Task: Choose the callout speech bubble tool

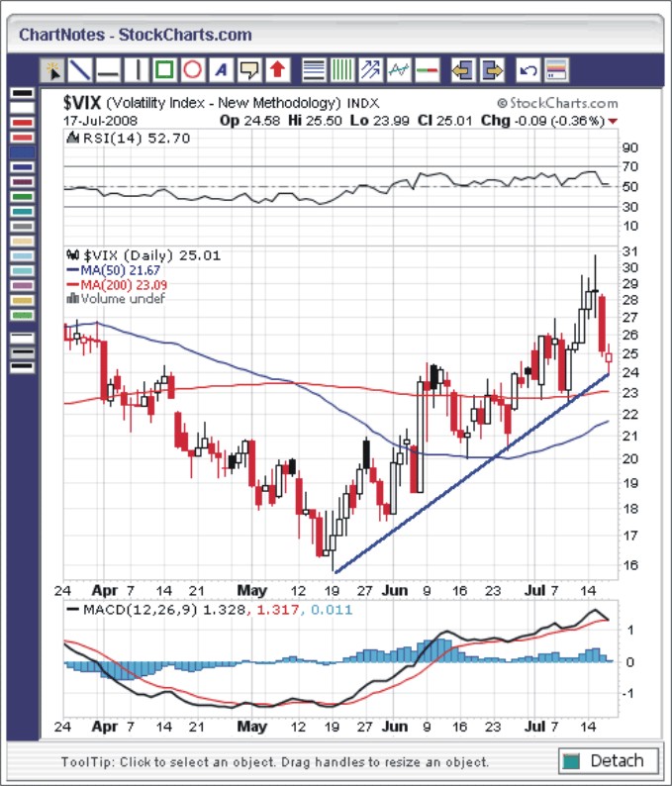Action: [x=249, y=70]
